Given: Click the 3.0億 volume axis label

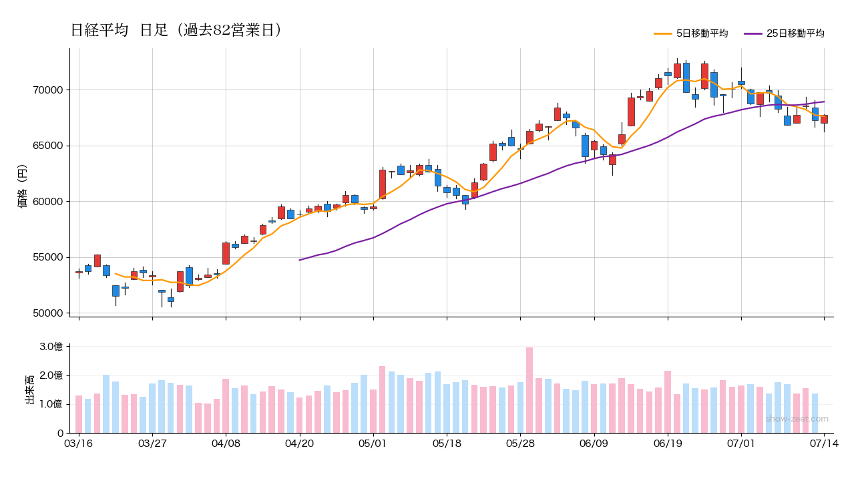Looking at the screenshot, I should point(51,347).
